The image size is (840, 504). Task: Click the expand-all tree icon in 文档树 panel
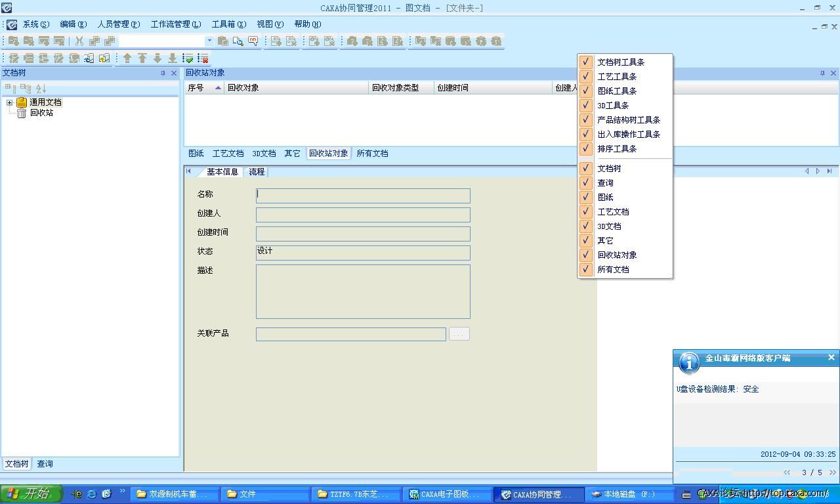(10, 88)
